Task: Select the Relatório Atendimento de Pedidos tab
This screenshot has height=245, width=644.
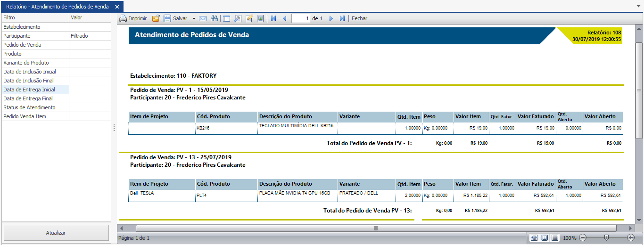Action: [x=57, y=7]
